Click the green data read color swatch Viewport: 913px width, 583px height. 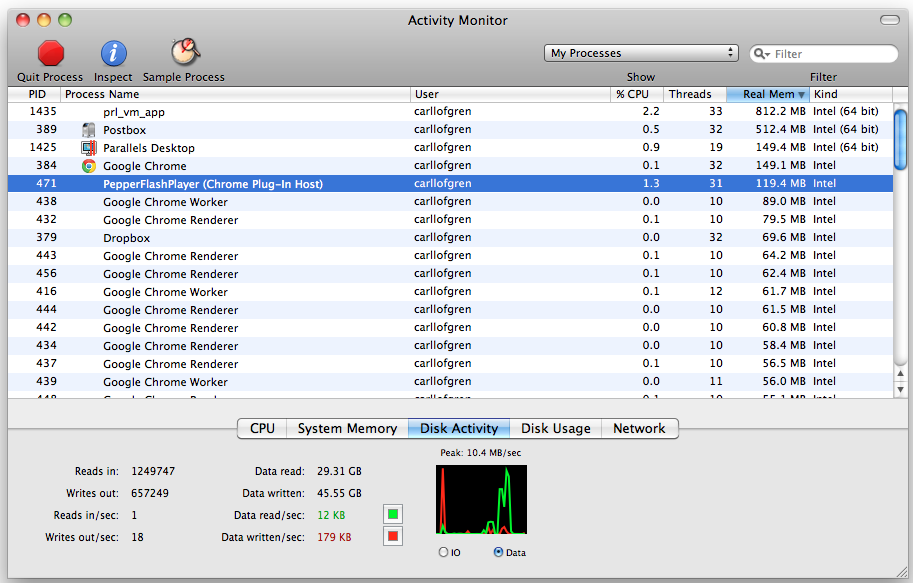pos(393,514)
